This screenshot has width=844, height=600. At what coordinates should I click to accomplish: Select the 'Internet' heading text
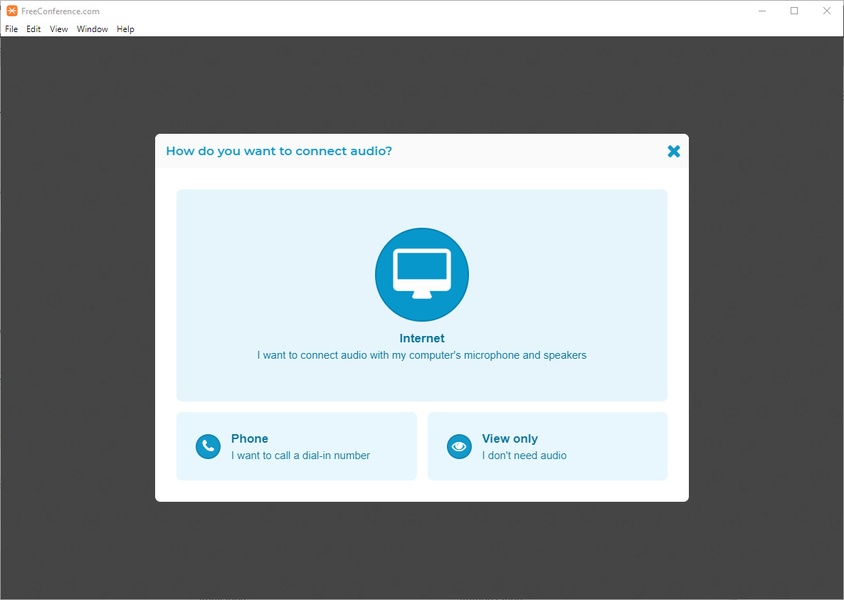click(422, 338)
